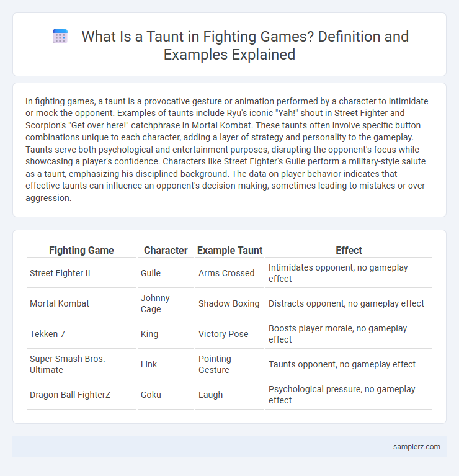Screen dimensions: 459x476
Task: Select the 'Arms Crossed' taunt cell
Action: (229, 273)
